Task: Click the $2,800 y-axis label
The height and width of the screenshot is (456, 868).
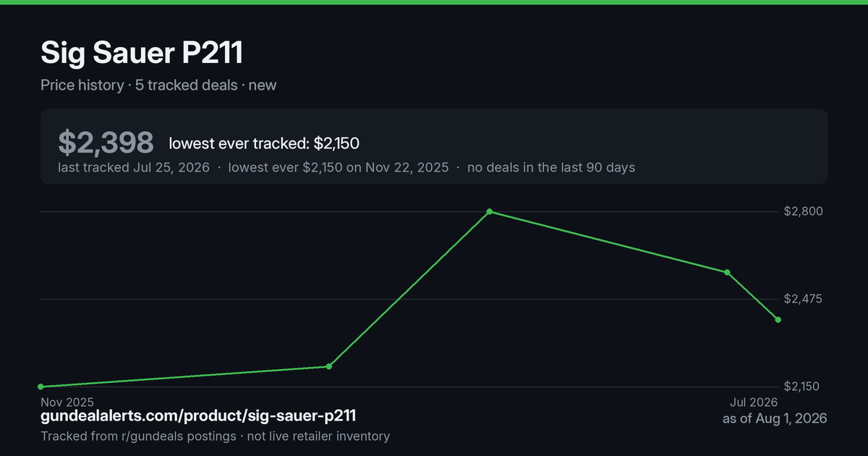Action: click(803, 211)
